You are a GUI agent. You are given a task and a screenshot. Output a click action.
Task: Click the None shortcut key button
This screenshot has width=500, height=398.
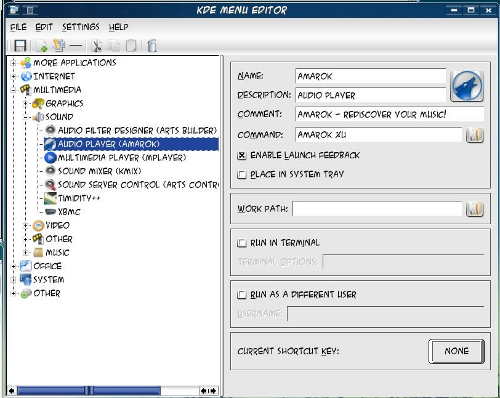click(x=456, y=351)
